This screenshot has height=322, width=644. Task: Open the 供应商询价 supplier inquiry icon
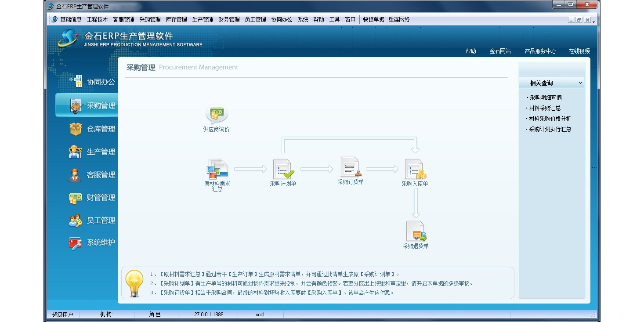(x=217, y=115)
